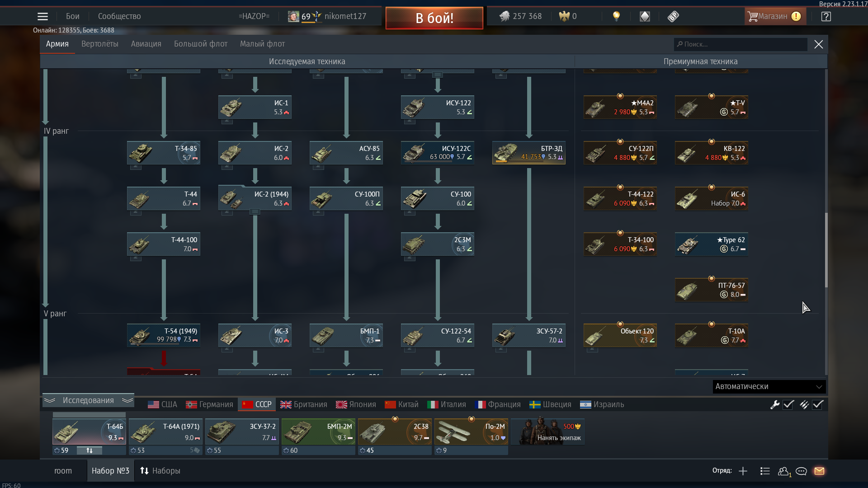This screenshot has height=488, width=868.
Task: Click Нанять экипаж hire crew button
Action: 547,432
